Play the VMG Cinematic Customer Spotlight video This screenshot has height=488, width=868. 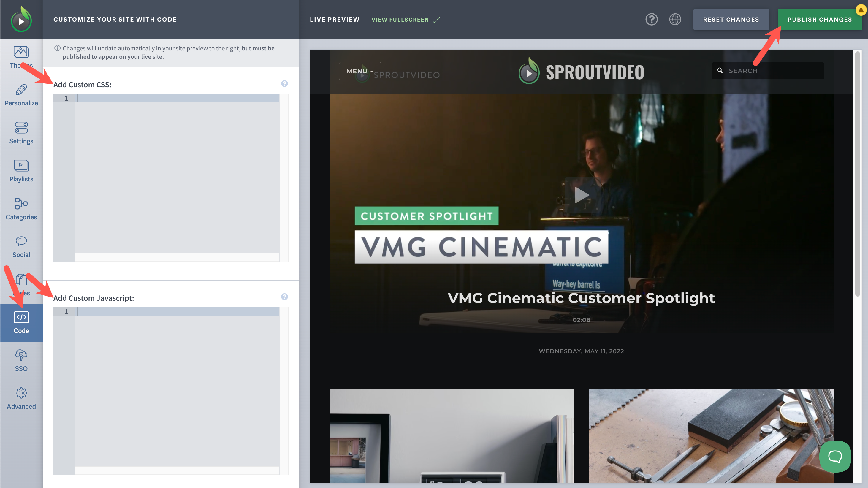coord(582,194)
